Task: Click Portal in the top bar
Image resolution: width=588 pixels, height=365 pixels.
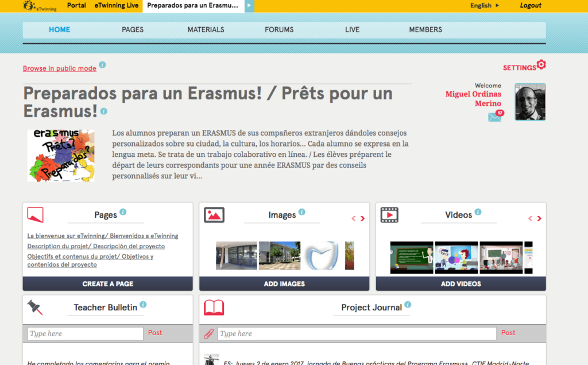Action: [76, 6]
